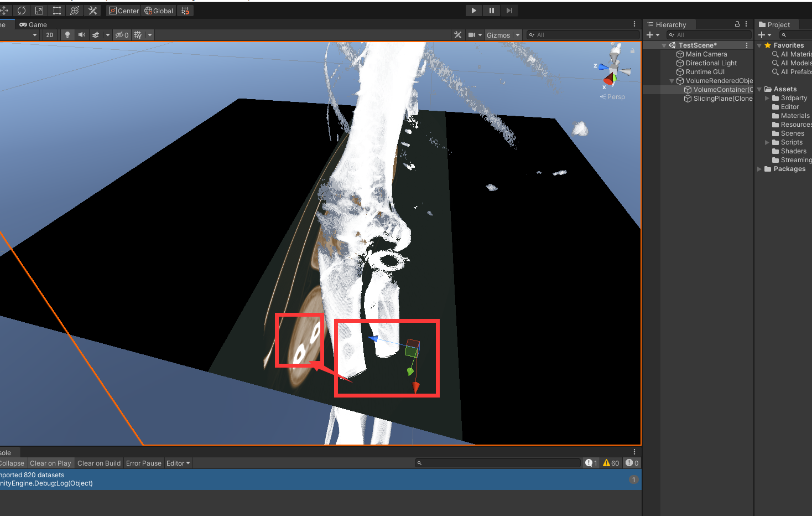The image size is (812, 516).
Task: Select the Rect tool
Action: pyautogui.click(x=57, y=10)
